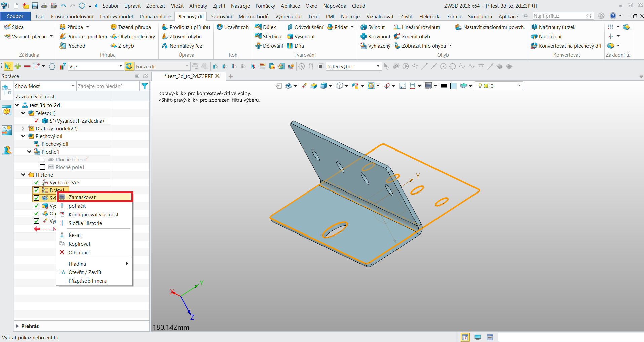
Task: Select Nastavit stacionární povrch command
Action: point(490,27)
